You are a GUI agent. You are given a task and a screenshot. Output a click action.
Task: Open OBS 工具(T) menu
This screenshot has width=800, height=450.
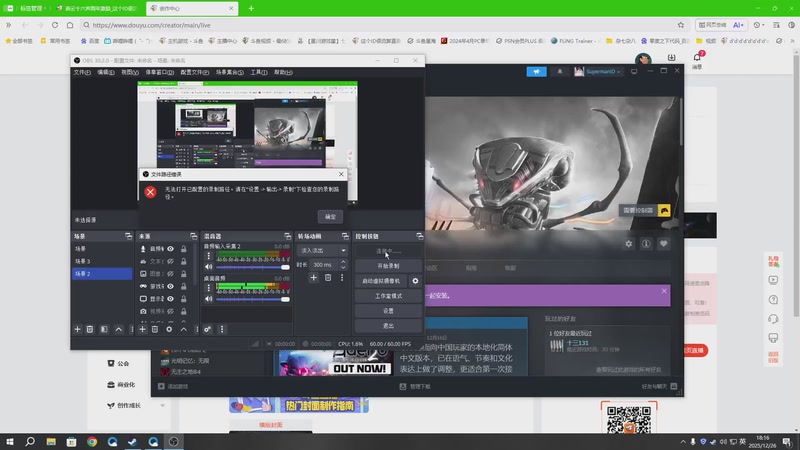tap(259, 72)
